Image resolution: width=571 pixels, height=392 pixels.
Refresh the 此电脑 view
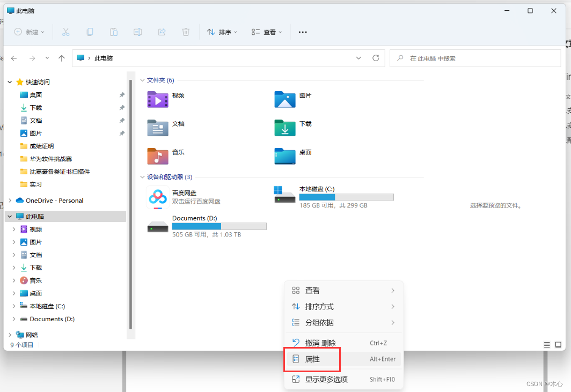tap(376, 58)
